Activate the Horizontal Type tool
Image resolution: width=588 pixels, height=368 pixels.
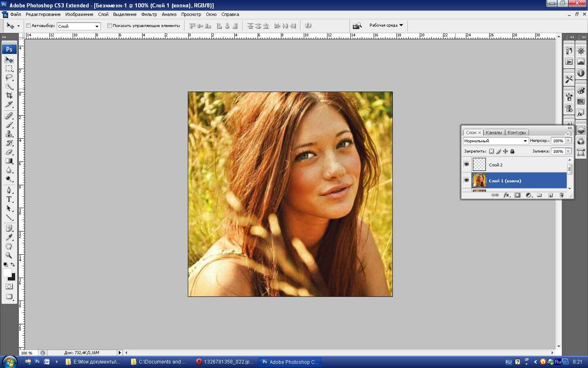(x=9, y=199)
